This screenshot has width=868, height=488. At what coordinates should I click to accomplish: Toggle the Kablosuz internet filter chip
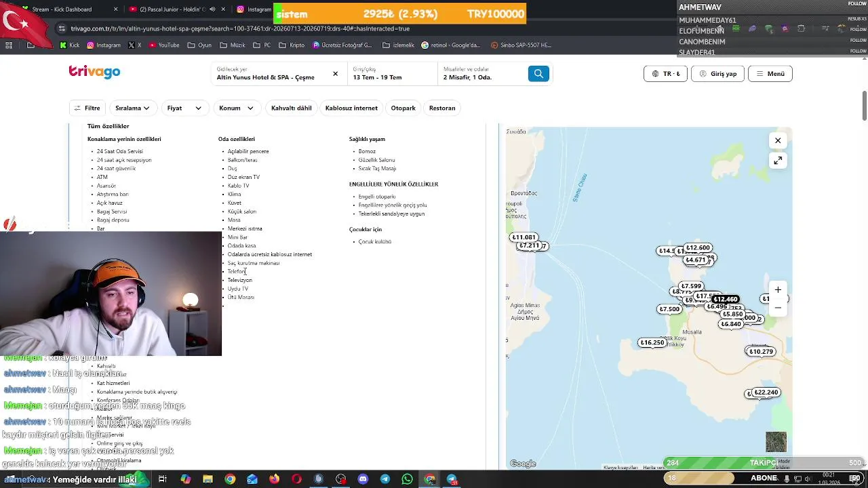[x=351, y=108]
